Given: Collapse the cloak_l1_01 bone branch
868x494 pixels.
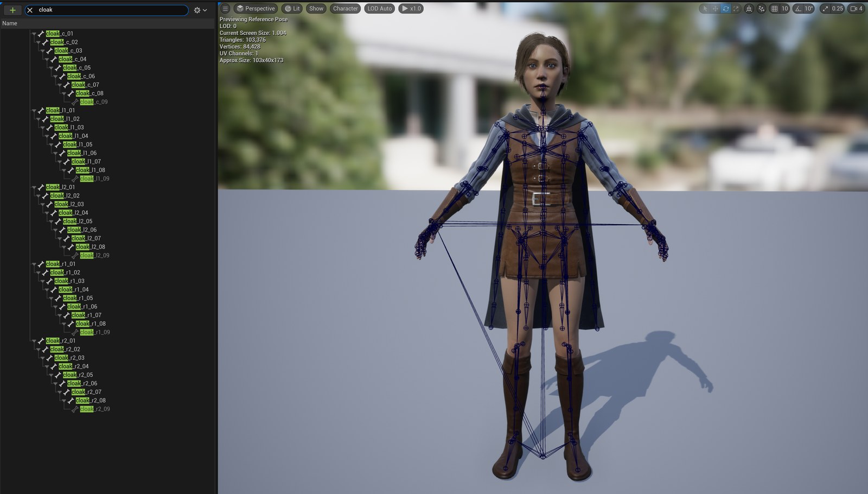Looking at the screenshot, I should (x=34, y=110).
